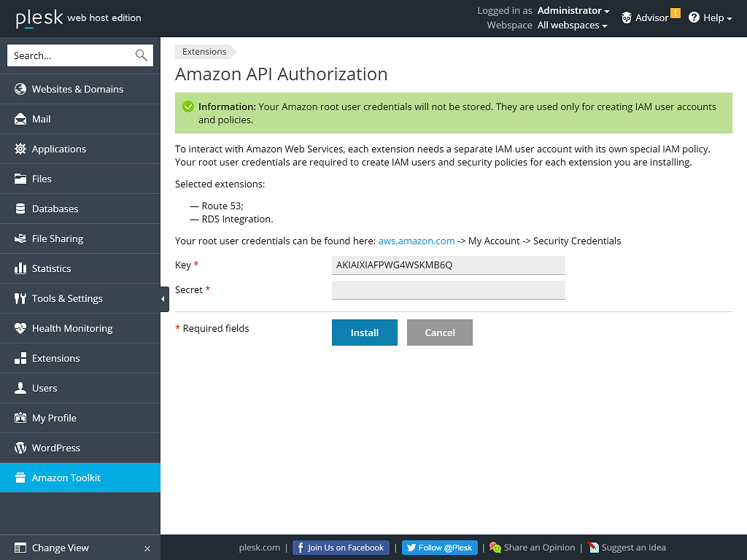This screenshot has height=560, width=747.
Task: Click the Users person icon
Action: pyautogui.click(x=20, y=388)
